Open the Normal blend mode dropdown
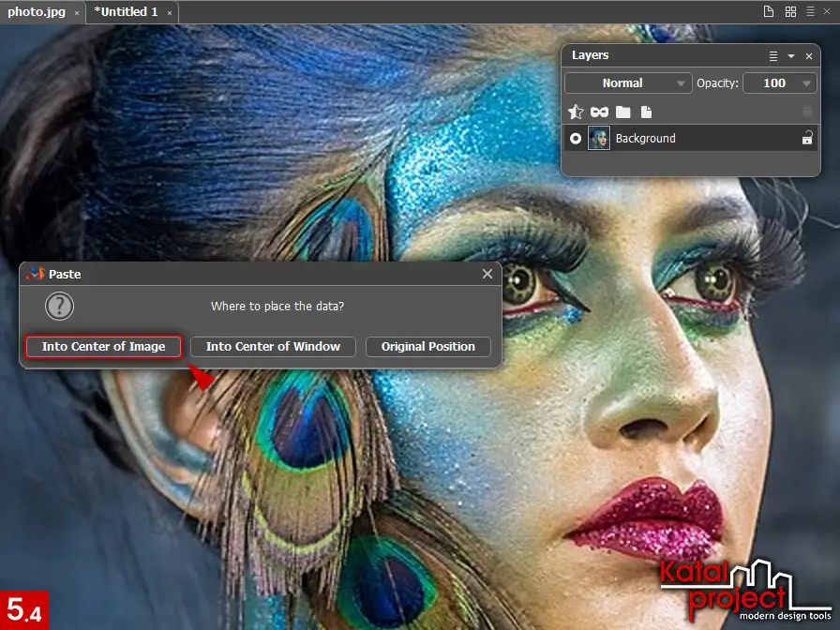The height and width of the screenshot is (630, 840). [x=628, y=83]
